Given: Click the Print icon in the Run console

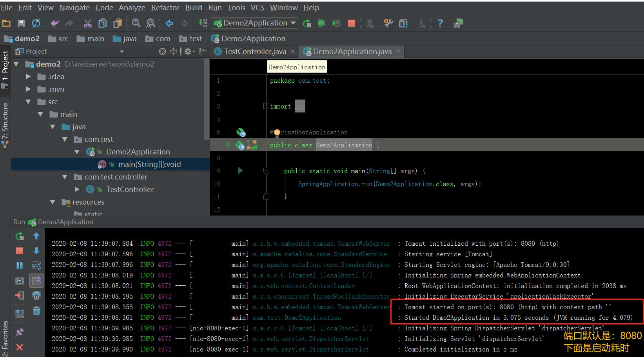Looking at the screenshot, I should pyautogui.click(x=36, y=295).
